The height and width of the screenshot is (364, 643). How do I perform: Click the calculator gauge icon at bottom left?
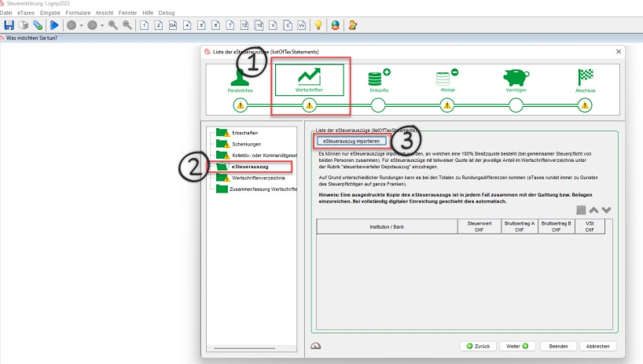click(x=316, y=345)
